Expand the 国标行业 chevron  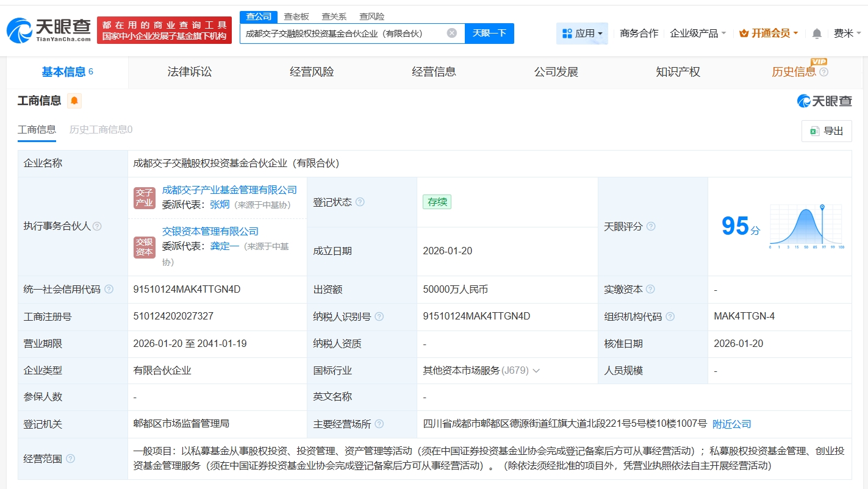point(536,371)
